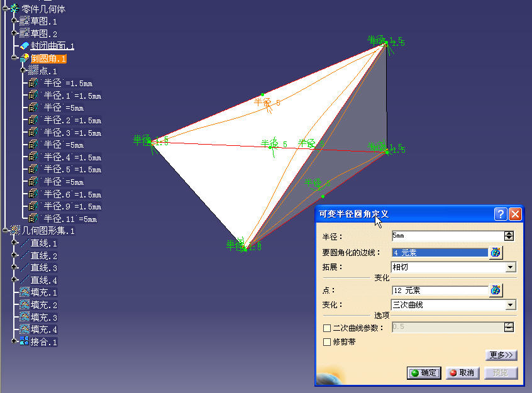Select 直线.4 label in tree
532x393 pixels.
click(44, 280)
